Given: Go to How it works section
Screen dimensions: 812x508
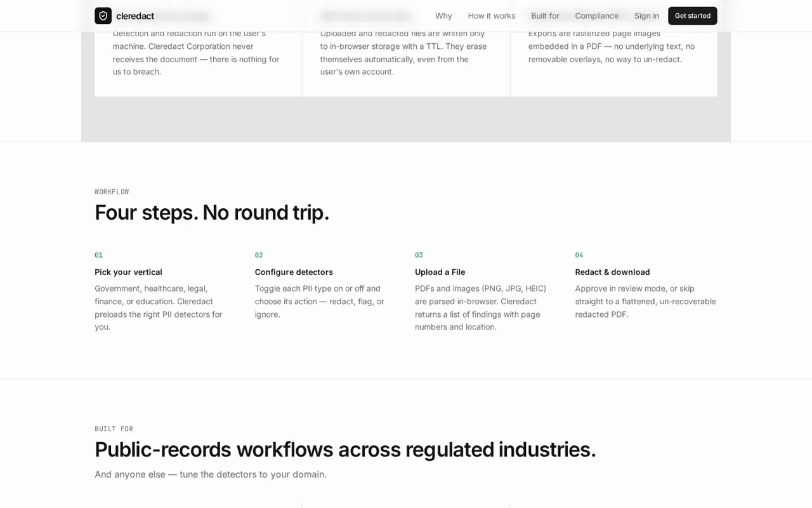Looking at the screenshot, I should (x=492, y=16).
